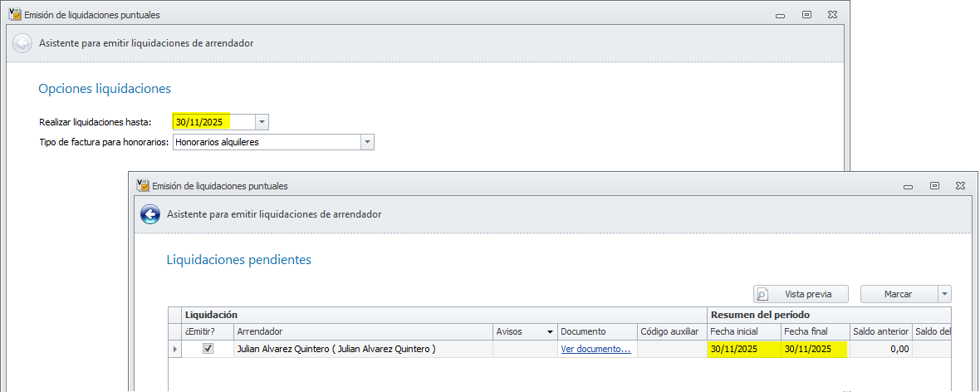Open the Avisos column filter arrow
The height and width of the screenshot is (392, 980).
click(550, 331)
